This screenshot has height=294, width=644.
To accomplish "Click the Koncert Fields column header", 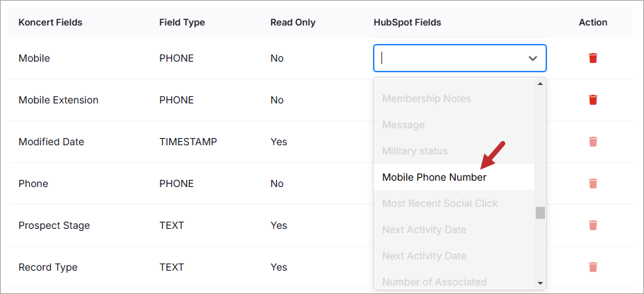I will (x=50, y=23).
